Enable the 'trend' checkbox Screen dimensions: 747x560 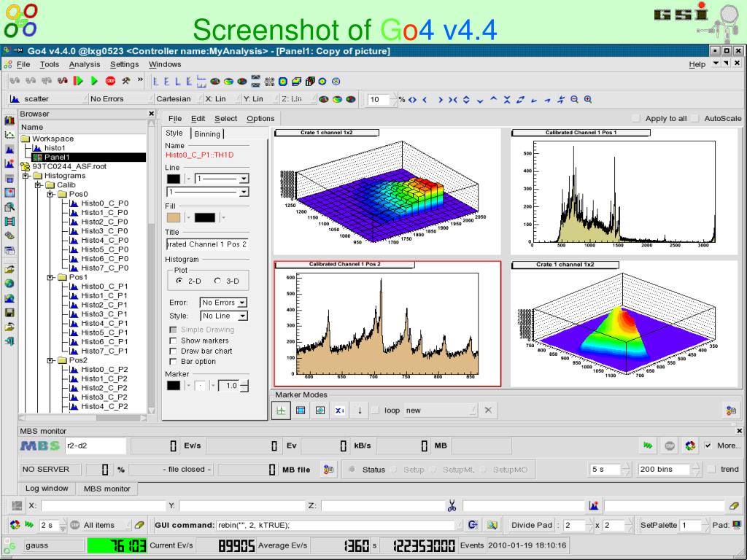pos(712,469)
